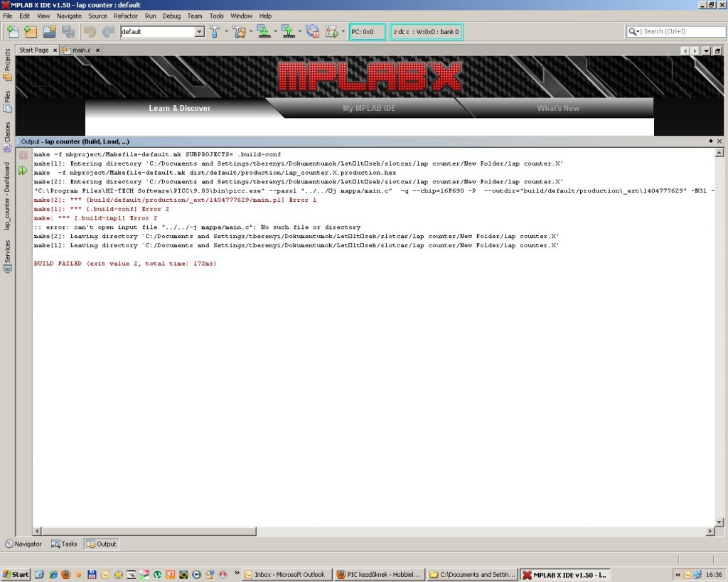Click the Windows Start button
The image size is (728, 582).
pos(16,575)
